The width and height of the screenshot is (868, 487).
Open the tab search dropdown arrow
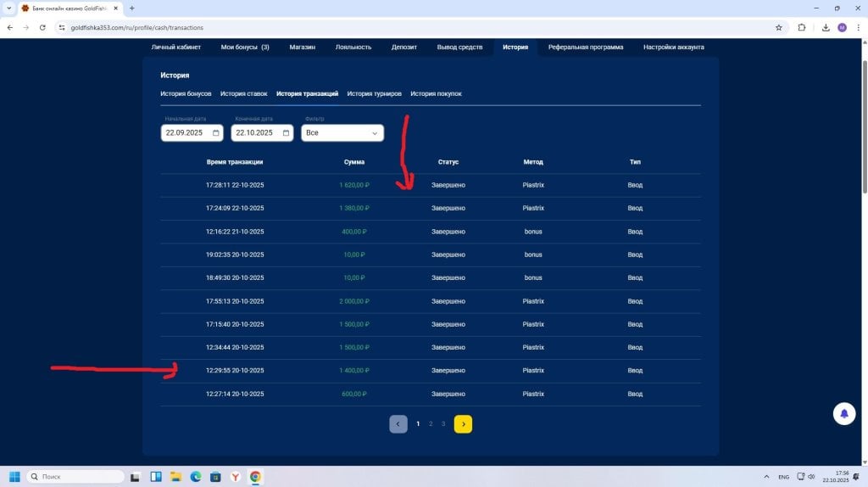tap(8, 8)
